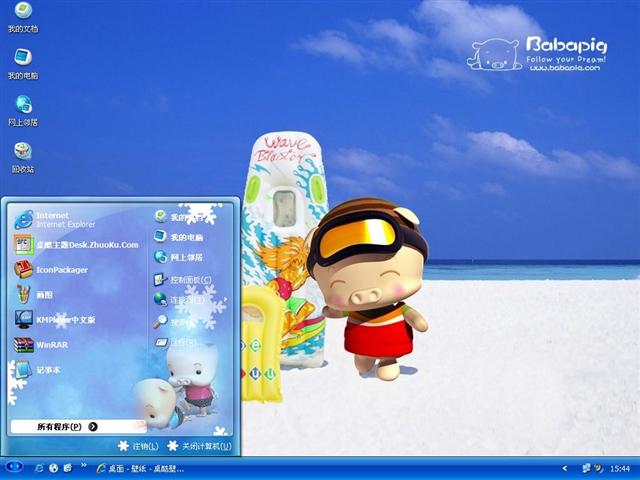Image resolution: width=640 pixels, height=480 pixels.
Task: Click Internet Explorer quick launch icon
Action: (40, 468)
